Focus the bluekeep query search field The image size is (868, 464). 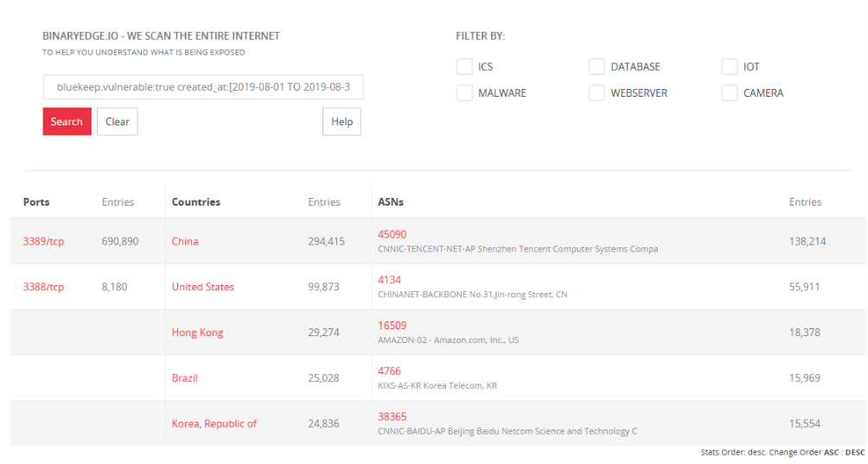tap(203, 87)
